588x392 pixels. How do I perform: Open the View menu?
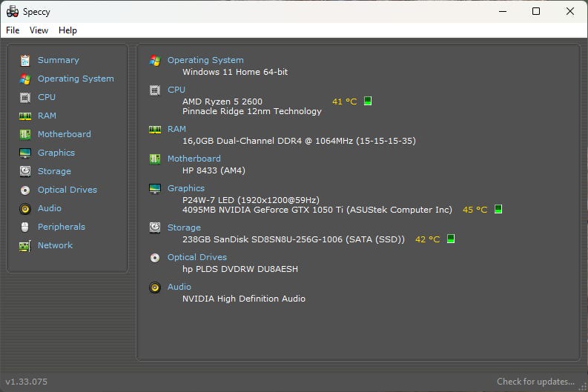coord(39,30)
